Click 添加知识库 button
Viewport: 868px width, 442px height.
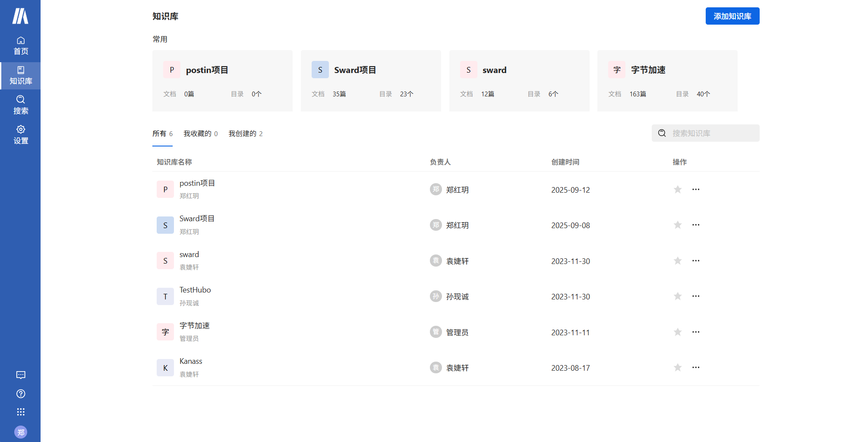point(732,16)
